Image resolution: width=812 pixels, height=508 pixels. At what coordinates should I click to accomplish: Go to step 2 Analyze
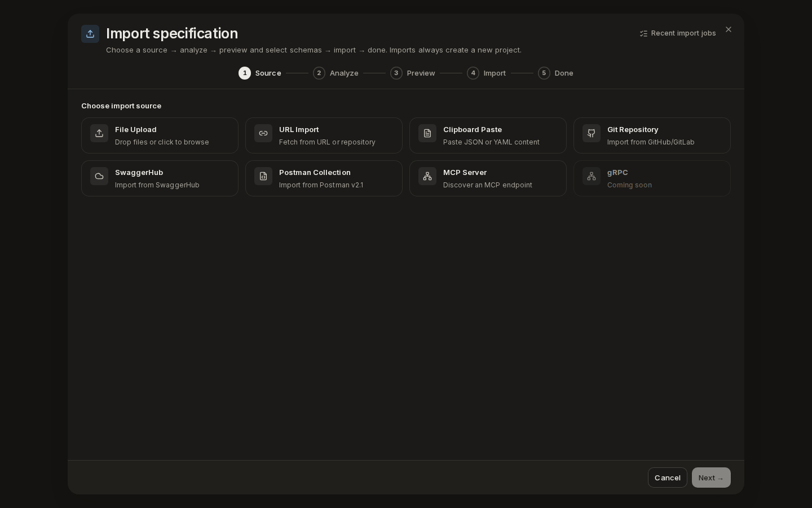336,73
